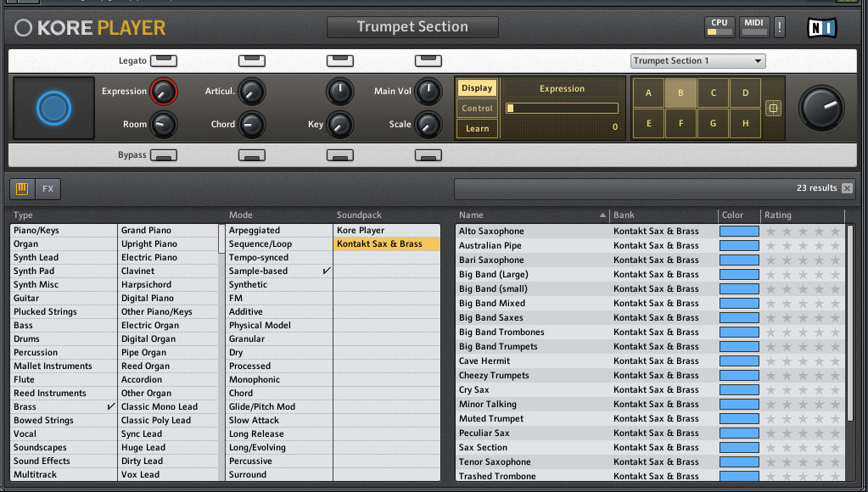Sort results by the Bank column

pos(663,215)
